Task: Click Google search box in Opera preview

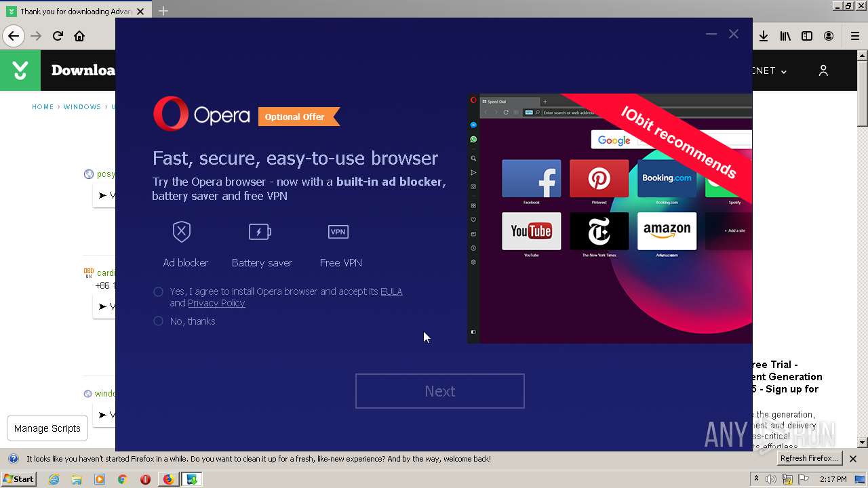Action: 671,140
